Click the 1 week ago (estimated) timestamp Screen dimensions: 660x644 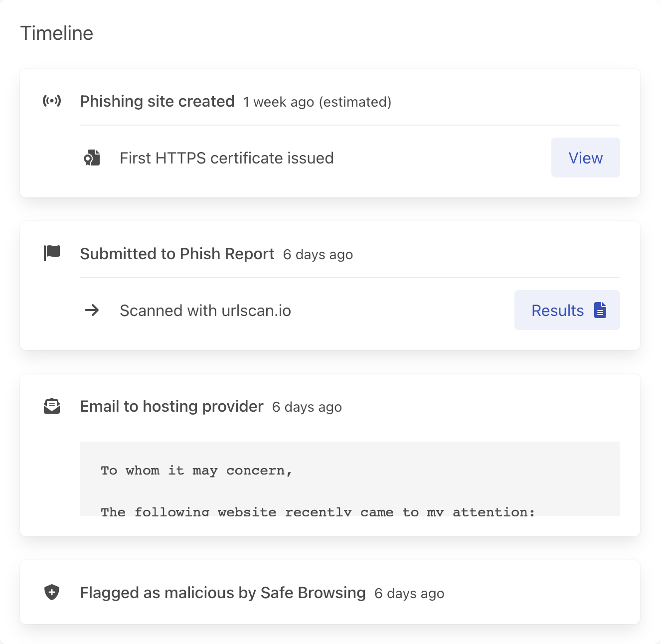coord(317,102)
